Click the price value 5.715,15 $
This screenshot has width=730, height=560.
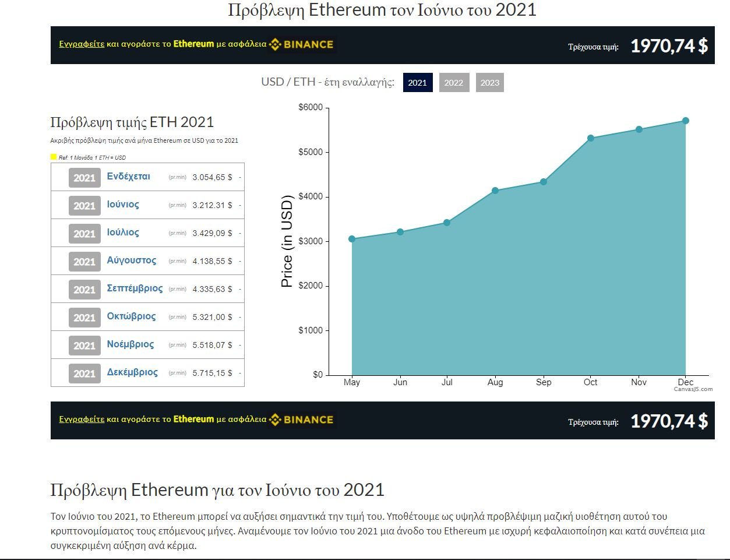[213, 373]
